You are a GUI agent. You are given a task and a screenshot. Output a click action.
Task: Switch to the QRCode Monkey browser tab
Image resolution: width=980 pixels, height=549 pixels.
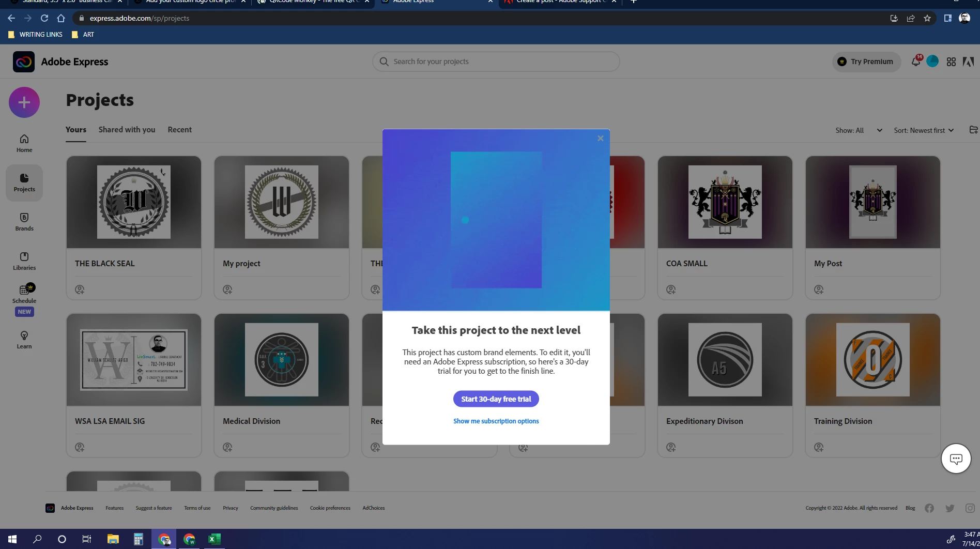click(x=314, y=3)
